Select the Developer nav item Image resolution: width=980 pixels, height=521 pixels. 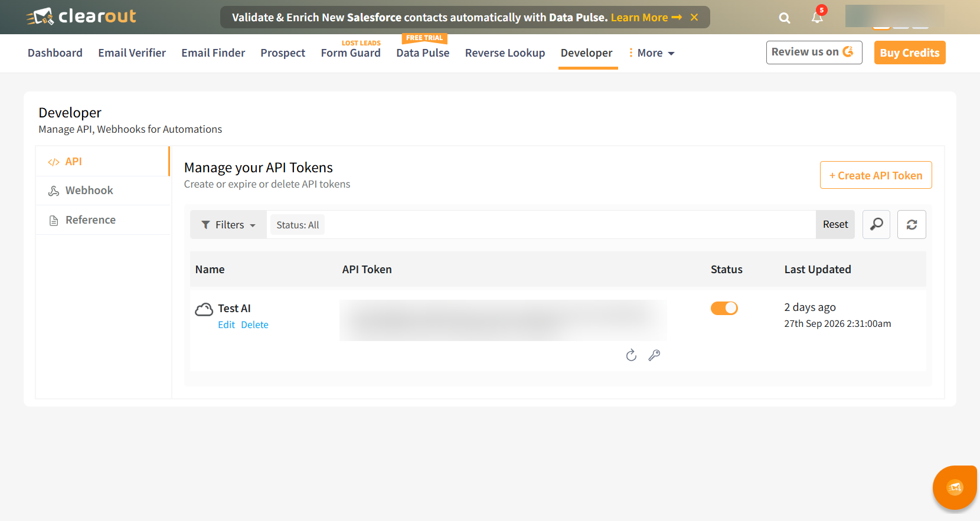(x=586, y=53)
